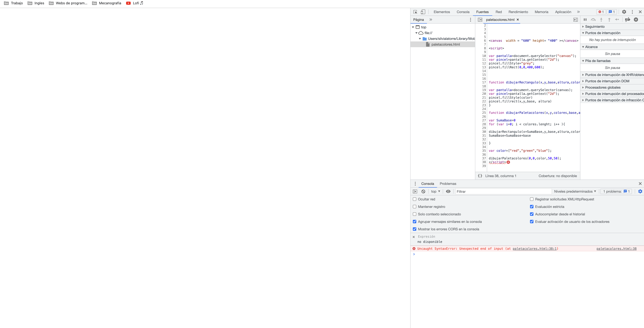The image size is (644, 328).
Task: Switch to the Consola tab in the top bar
Action: [x=463, y=12]
